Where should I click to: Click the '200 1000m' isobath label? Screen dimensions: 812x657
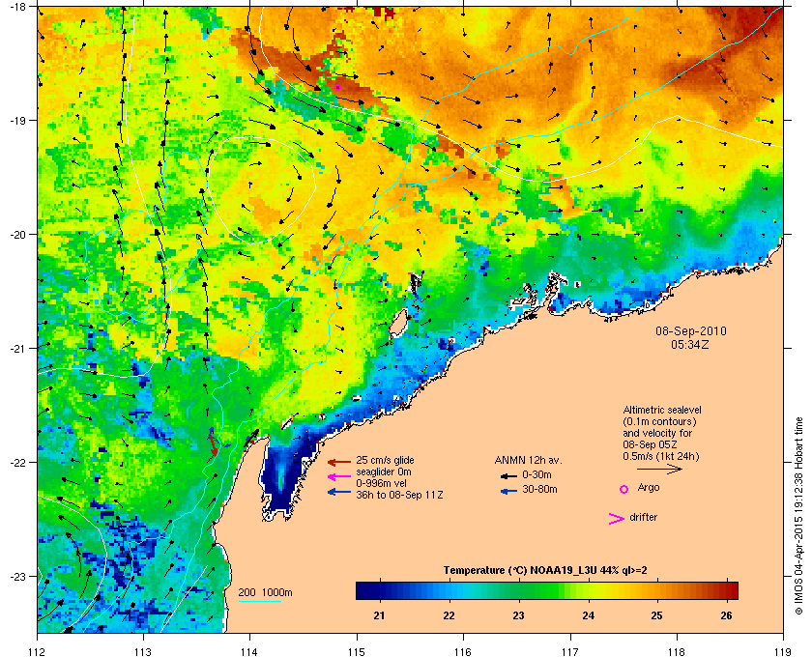[x=265, y=593]
